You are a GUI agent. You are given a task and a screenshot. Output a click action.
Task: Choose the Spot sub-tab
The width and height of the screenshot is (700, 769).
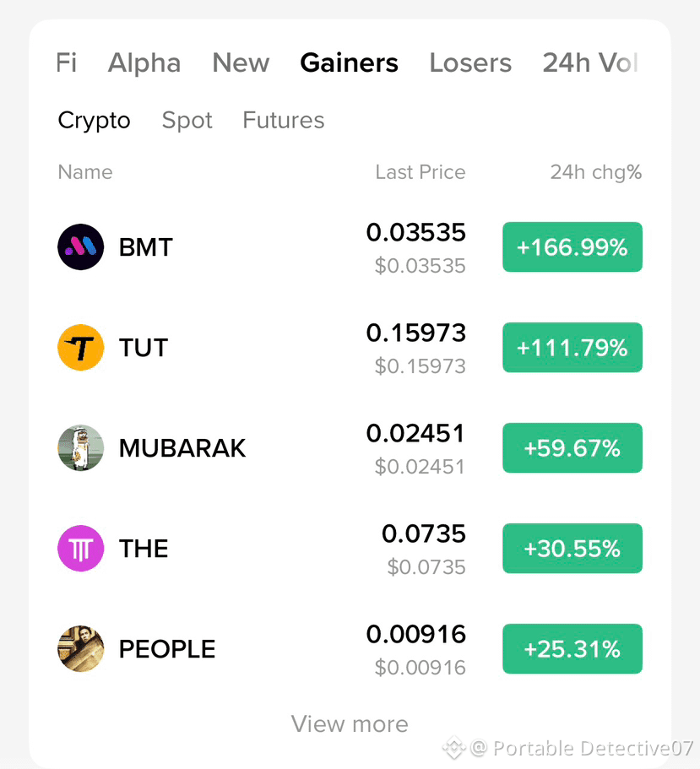coord(187,121)
